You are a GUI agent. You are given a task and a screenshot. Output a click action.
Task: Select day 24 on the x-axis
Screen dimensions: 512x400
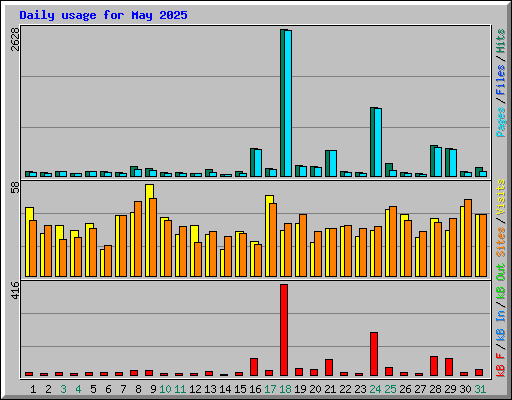[x=375, y=389]
